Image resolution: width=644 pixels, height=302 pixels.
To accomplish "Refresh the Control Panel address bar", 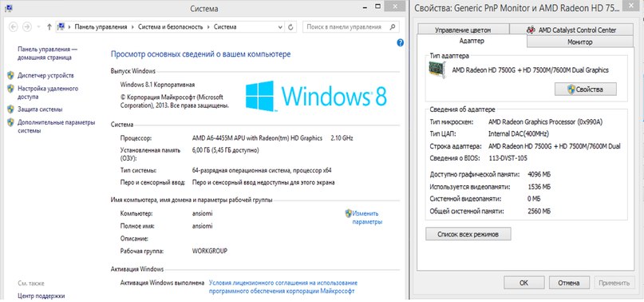I will [x=290, y=27].
